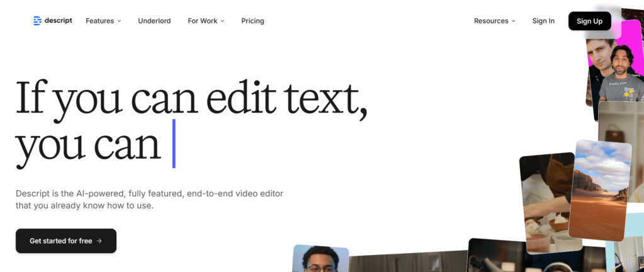Open thumbnail of man with glasses
This screenshot has height=272, width=644.
point(321,258)
